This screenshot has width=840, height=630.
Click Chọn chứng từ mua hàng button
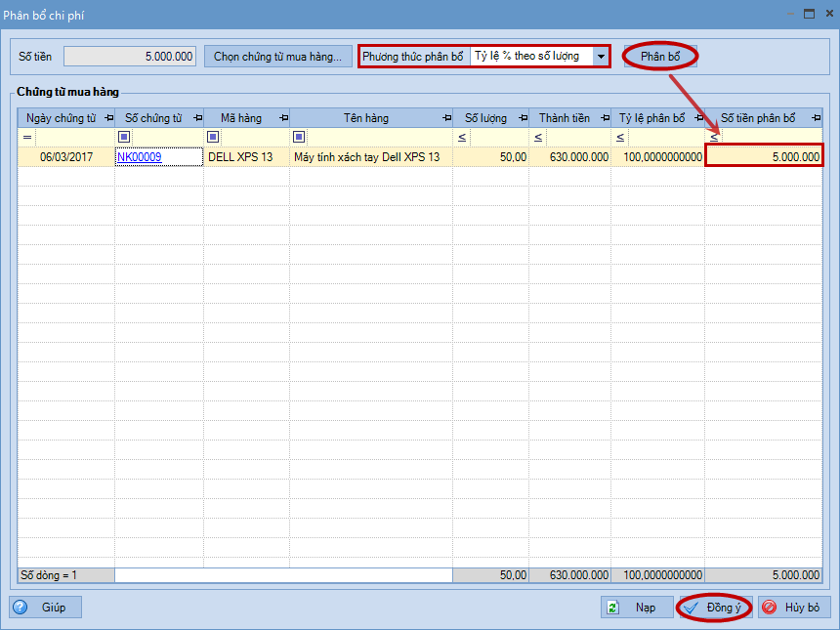pos(277,57)
